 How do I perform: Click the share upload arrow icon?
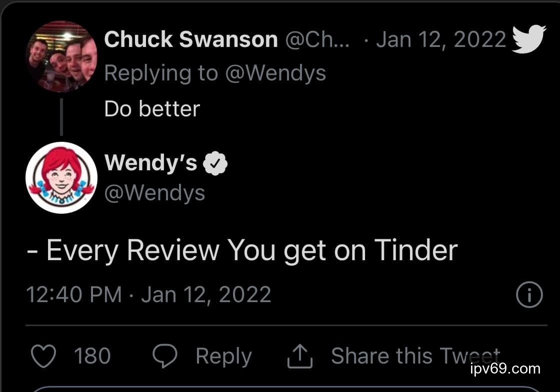pos(299,357)
